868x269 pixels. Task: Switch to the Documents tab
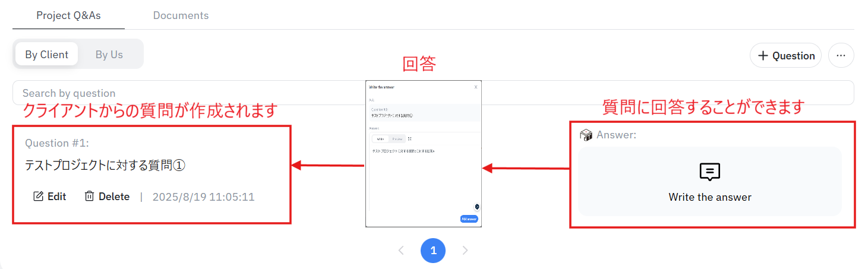pyautogui.click(x=181, y=15)
